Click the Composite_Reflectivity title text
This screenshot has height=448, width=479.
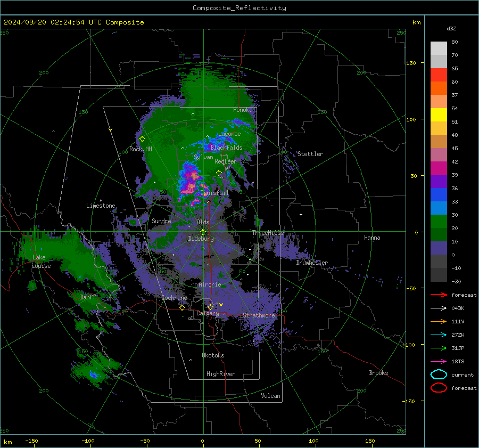coord(239,8)
